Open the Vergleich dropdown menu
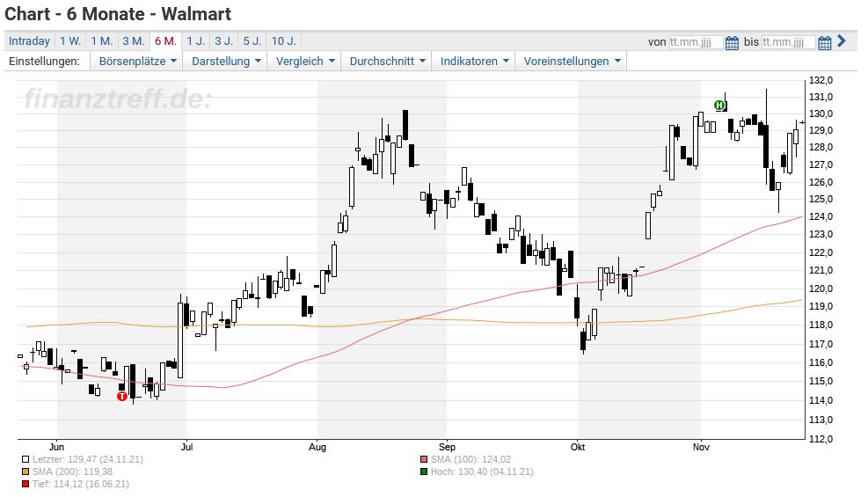This screenshot has width=868, height=497. click(x=304, y=62)
